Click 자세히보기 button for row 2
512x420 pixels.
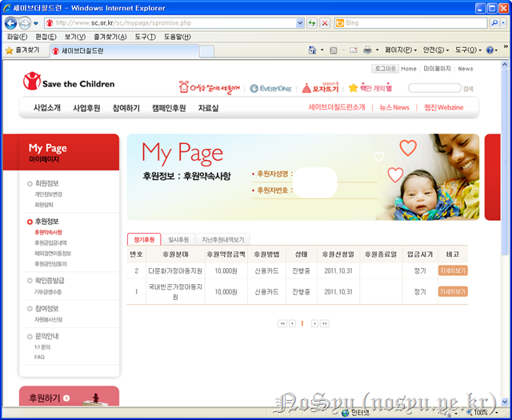tap(453, 270)
